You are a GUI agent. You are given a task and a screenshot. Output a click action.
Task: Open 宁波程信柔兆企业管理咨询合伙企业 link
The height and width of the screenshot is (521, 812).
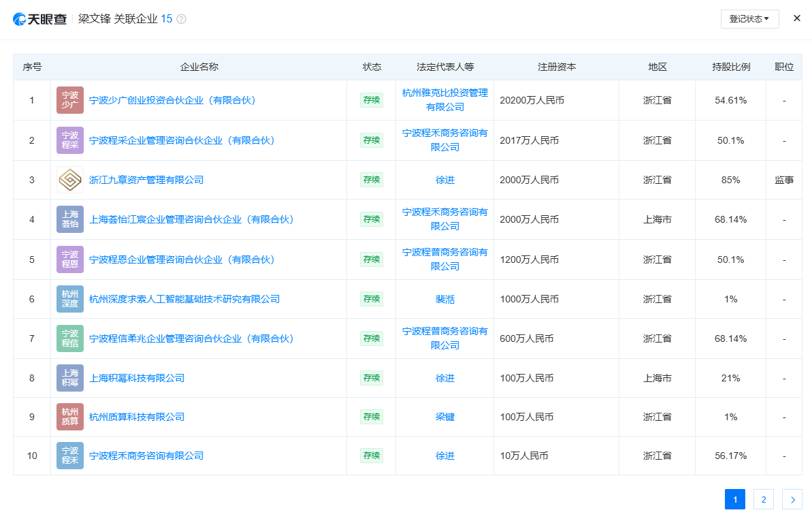[x=193, y=338]
